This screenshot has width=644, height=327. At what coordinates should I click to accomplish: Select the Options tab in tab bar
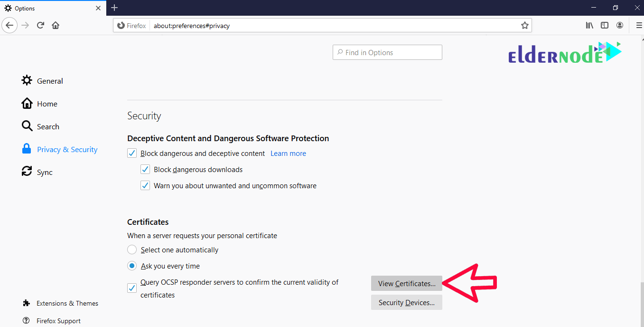click(53, 8)
